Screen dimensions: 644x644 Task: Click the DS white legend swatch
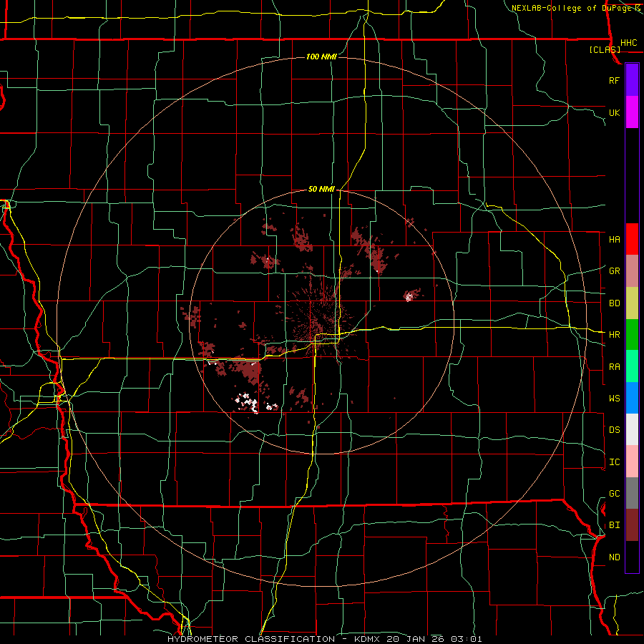coord(632,429)
